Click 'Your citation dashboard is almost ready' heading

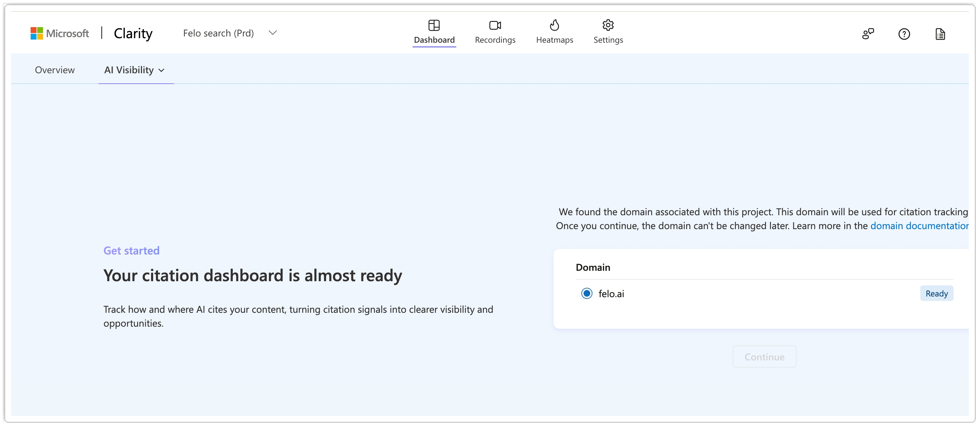point(252,275)
